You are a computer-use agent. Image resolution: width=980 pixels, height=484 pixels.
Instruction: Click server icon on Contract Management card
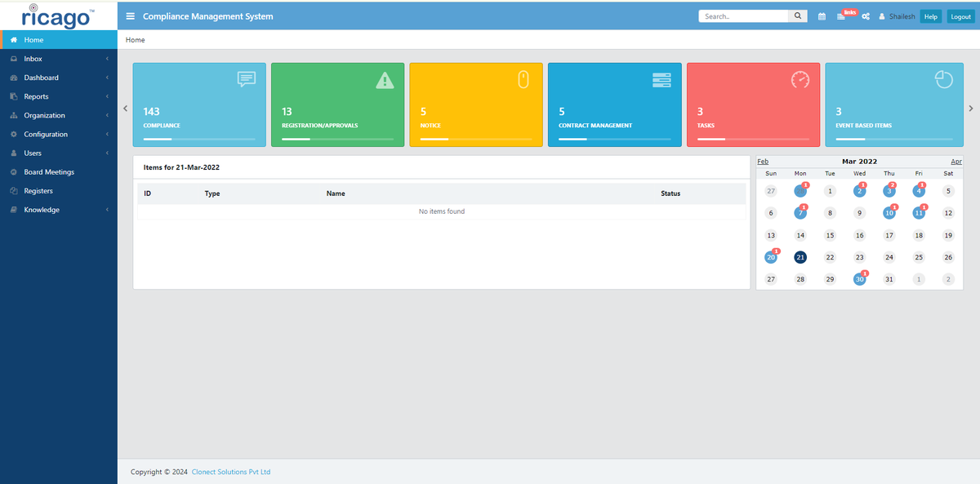[661, 80]
